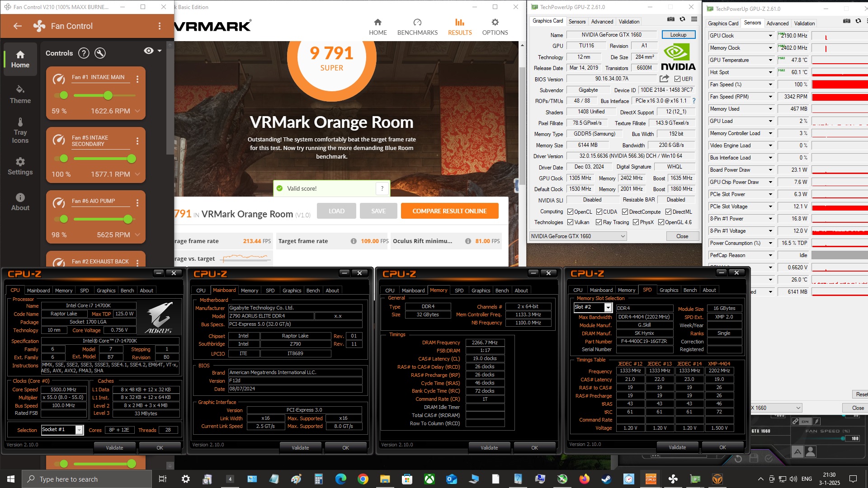Open VRMark RESULTS section
Image resolution: width=868 pixels, height=488 pixels.
(x=460, y=27)
